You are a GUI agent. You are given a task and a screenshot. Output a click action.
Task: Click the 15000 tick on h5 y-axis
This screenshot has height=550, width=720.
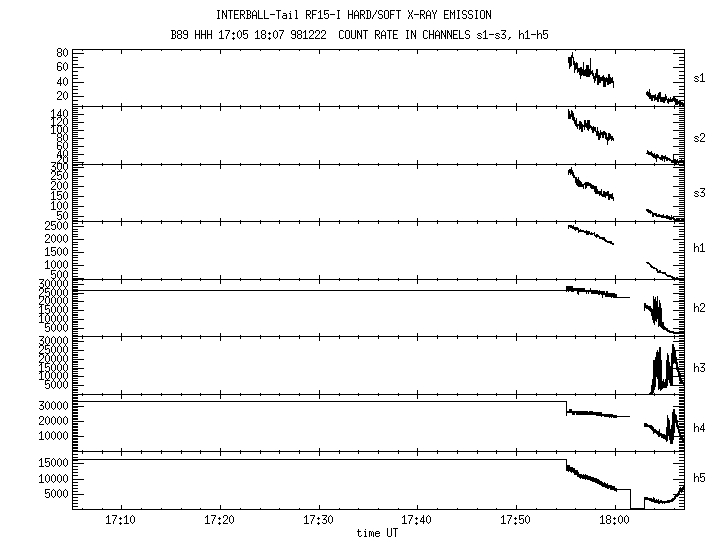pos(52,463)
